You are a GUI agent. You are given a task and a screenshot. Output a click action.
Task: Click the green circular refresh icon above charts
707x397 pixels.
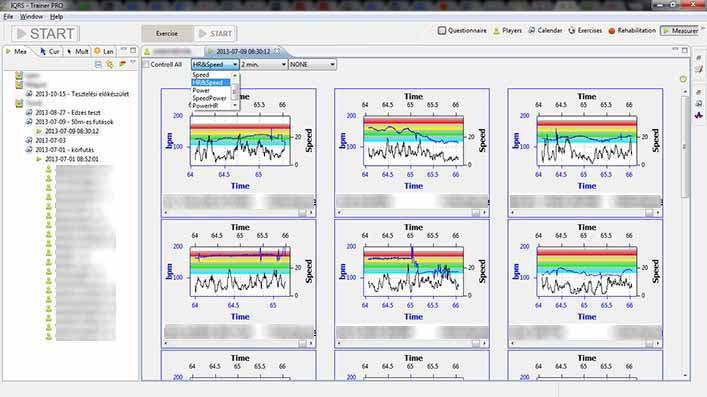tap(683, 79)
